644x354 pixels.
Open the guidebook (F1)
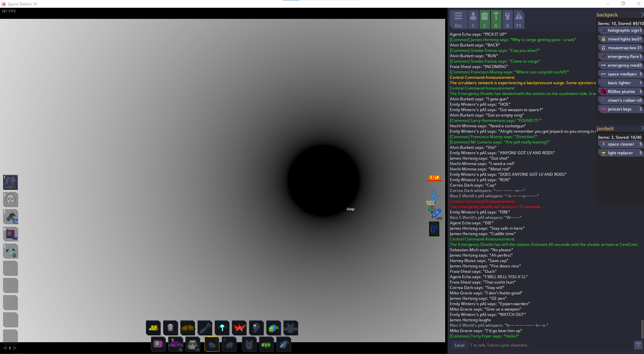[519, 19]
